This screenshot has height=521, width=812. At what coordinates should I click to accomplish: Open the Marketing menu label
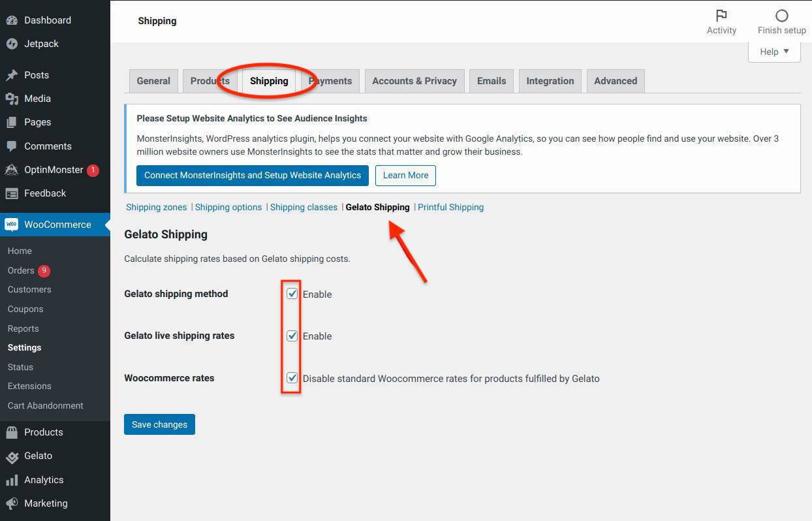[46, 503]
